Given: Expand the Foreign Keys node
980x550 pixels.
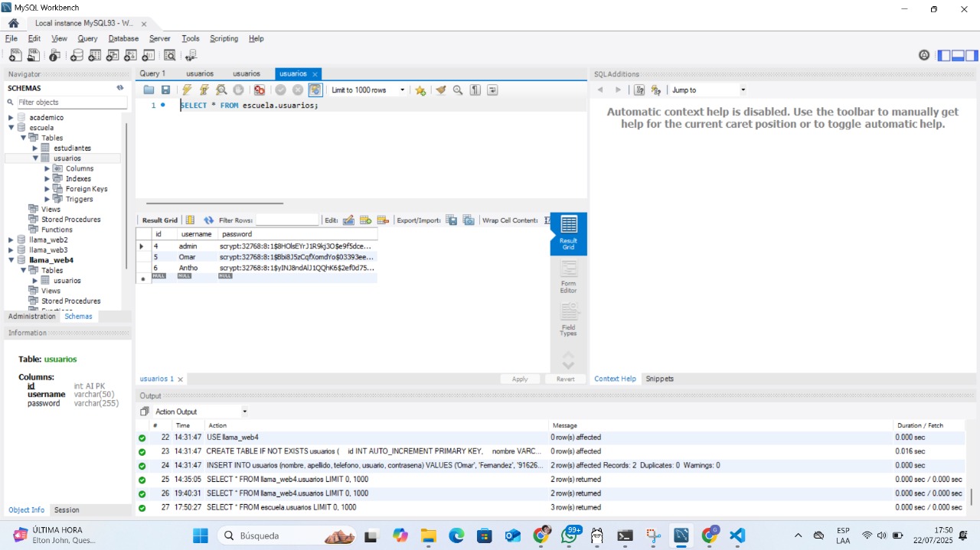Looking at the screenshot, I should coord(47,189).
